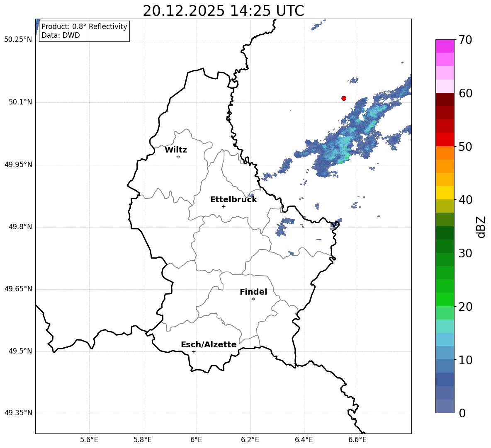Click the 10 colorbar tick label
This screenshot has width=491, height=448.
466,360
